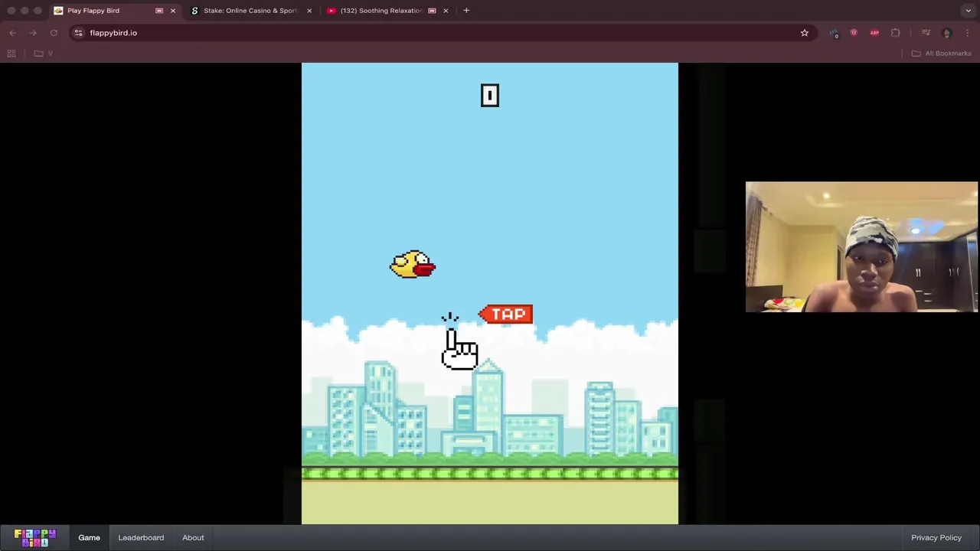Image resolution: width=980 pixels, height=551 pixels.
Task: Switch to the Soothing Relaxation YouTube tab
Action: click(381, 11)
